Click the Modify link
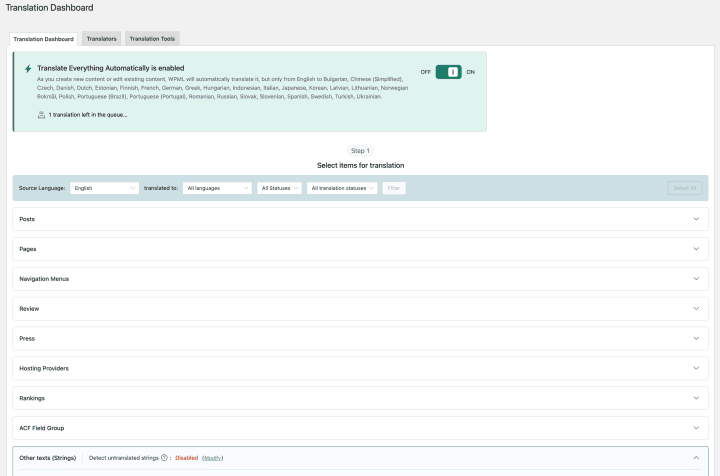Screen dimensions: 720x476 tap(213, 458)
